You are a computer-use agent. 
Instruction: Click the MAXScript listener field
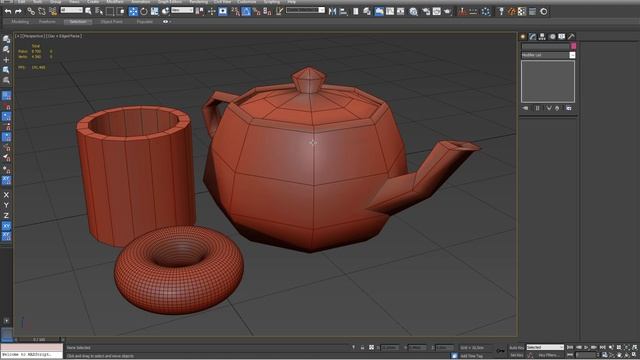point(32,354)
